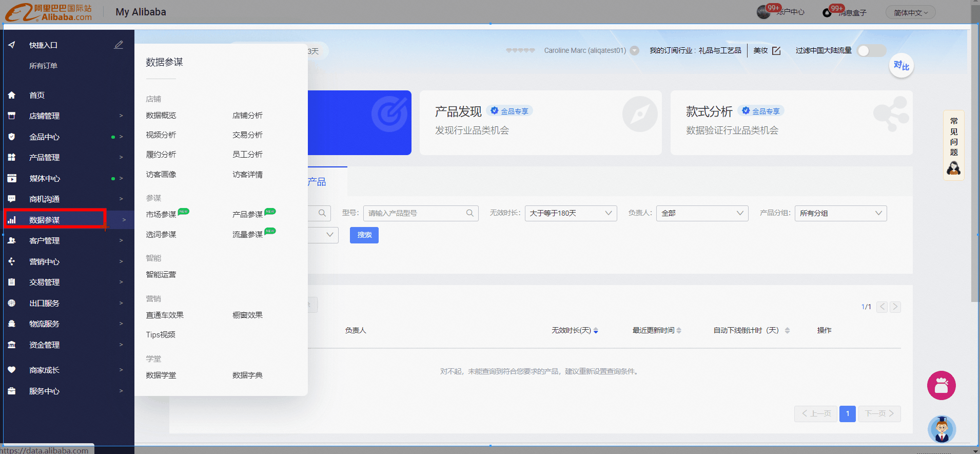Open the 负责人 全部 dropdown

coord(702,213)
